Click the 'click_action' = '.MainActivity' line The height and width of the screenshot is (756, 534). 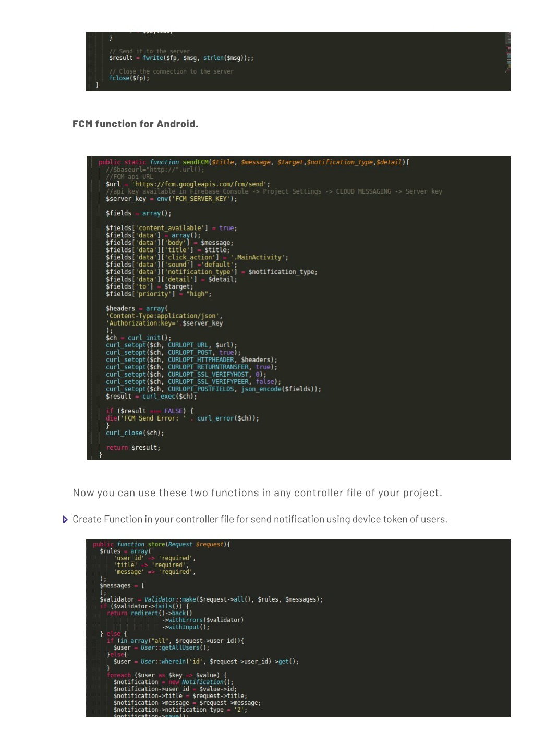(197, 257)
